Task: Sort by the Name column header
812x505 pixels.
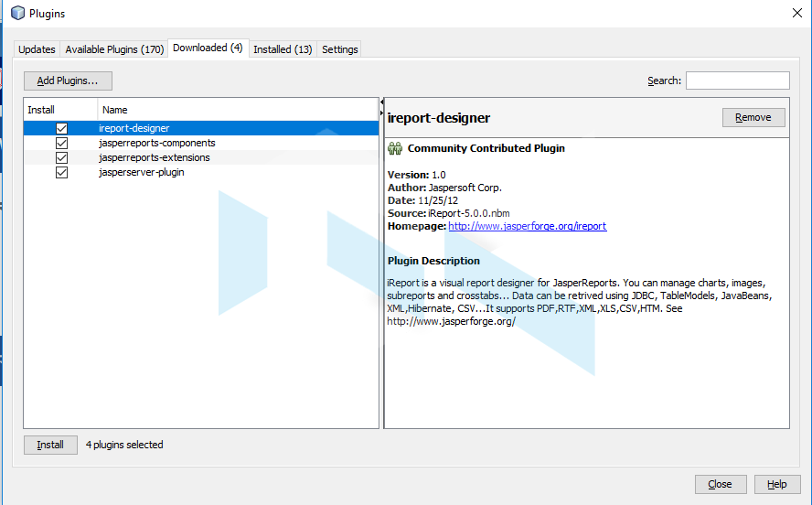Action: tap(238, 110)
